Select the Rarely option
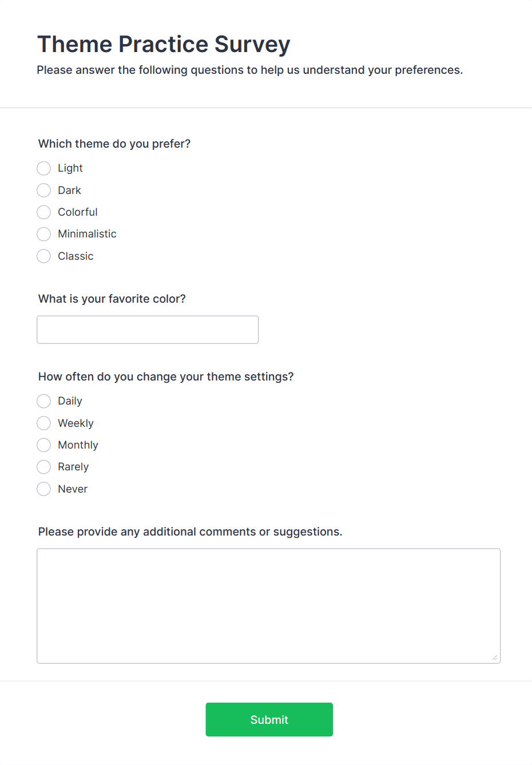532x765 pixels. click(44, 467)
